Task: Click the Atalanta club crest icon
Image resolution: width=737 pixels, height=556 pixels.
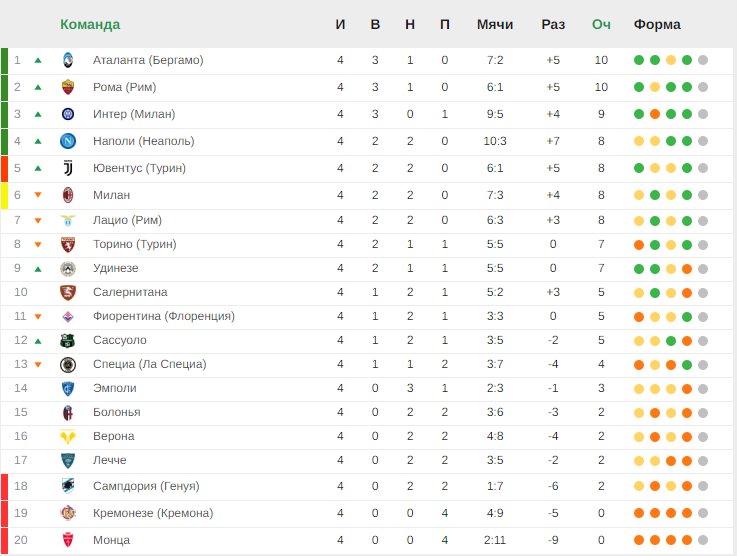Action: pyautogui.click(x=68, y=60)
